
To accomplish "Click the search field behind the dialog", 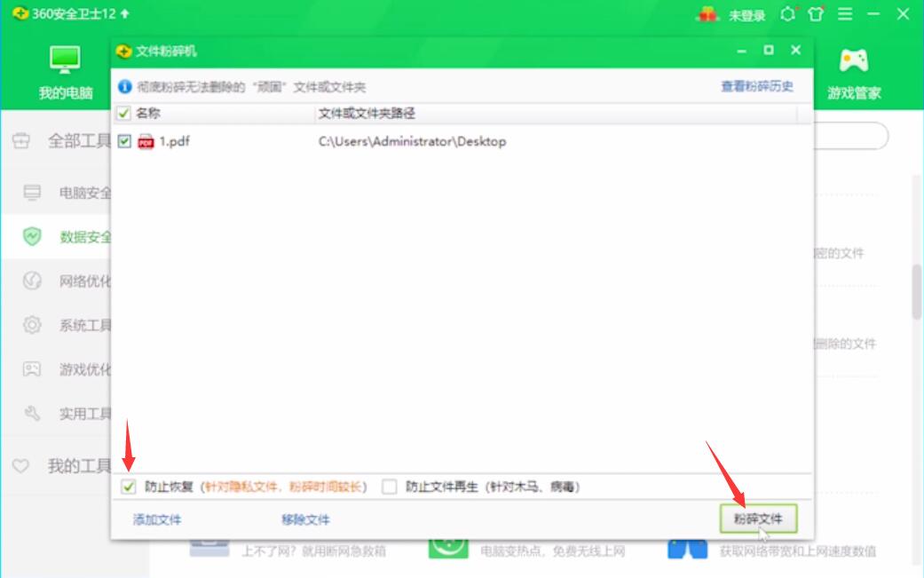I will pyautogui.click(x=851, y=136).
